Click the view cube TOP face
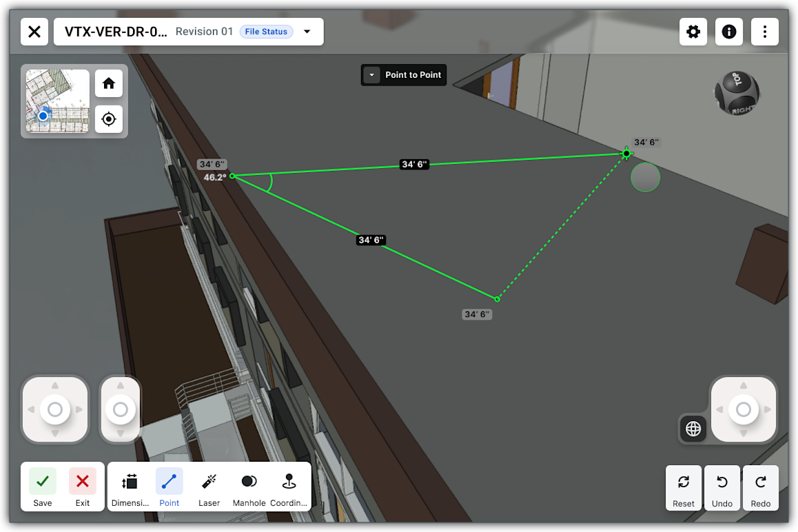Image resolution: width=798 pixels, height=532 pixels. point(737,80)
